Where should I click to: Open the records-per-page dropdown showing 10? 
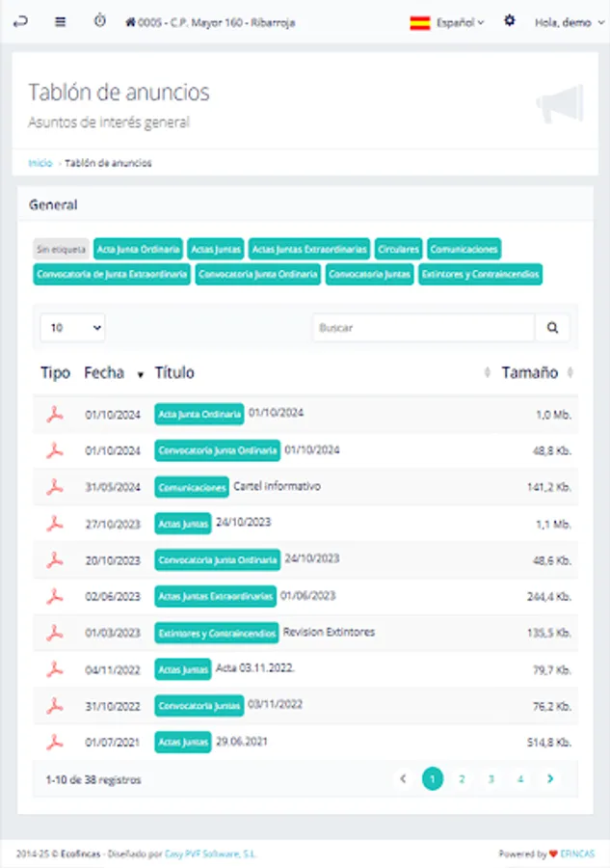point(71,327)
